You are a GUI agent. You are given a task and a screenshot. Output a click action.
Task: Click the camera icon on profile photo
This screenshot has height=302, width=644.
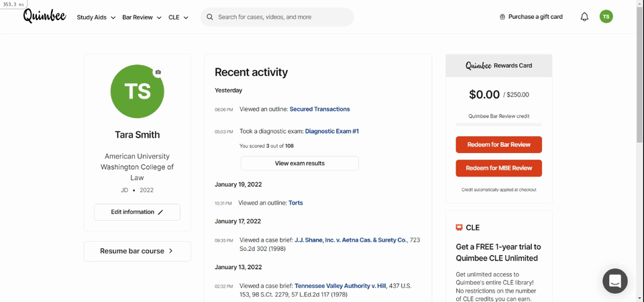click(x=158, y=72)
